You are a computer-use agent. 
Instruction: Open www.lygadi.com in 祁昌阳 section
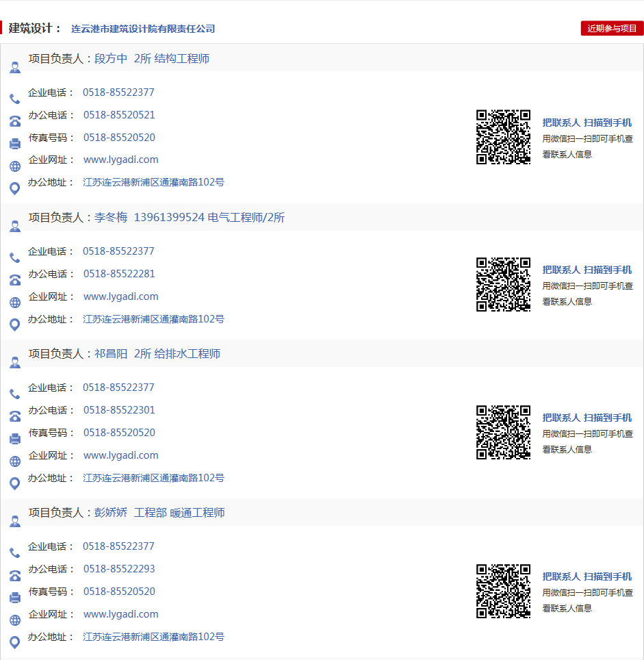click(120, 455)
